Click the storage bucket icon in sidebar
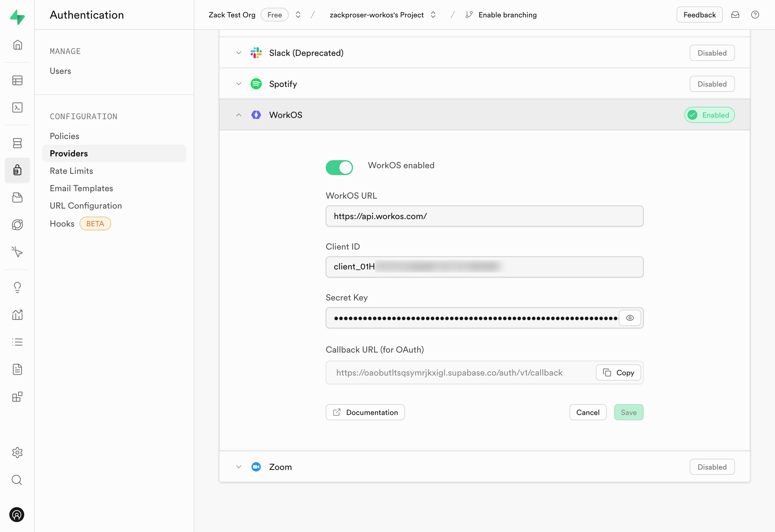 (x=17, y=197)
